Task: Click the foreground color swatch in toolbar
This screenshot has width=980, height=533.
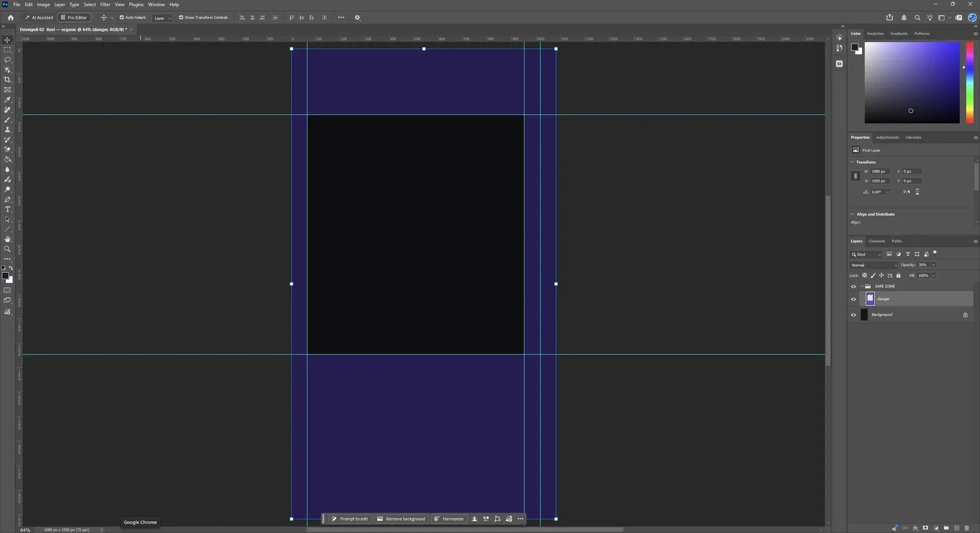Action: point(5,276)
